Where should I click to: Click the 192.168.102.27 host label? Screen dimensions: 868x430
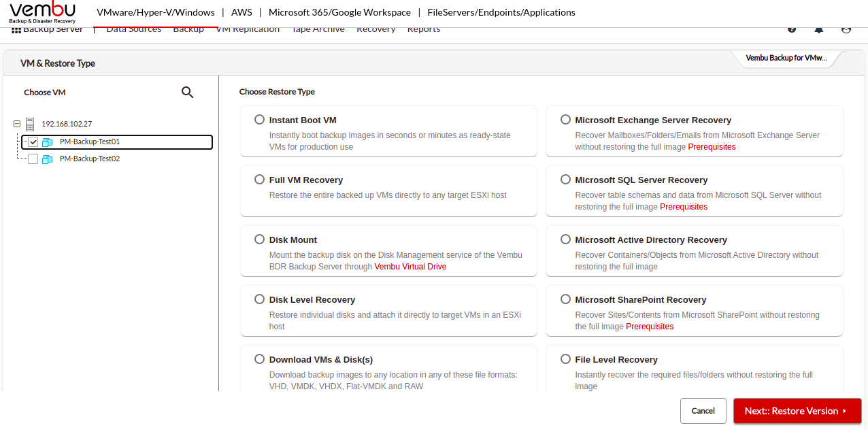pyautogui.click(x=67, y=124)
